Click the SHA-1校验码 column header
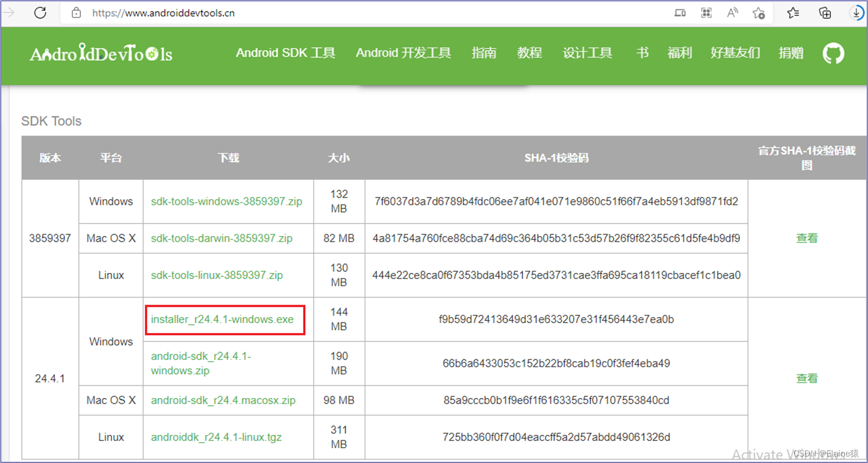The image size is (868, 463). click(x=556, y=158)
